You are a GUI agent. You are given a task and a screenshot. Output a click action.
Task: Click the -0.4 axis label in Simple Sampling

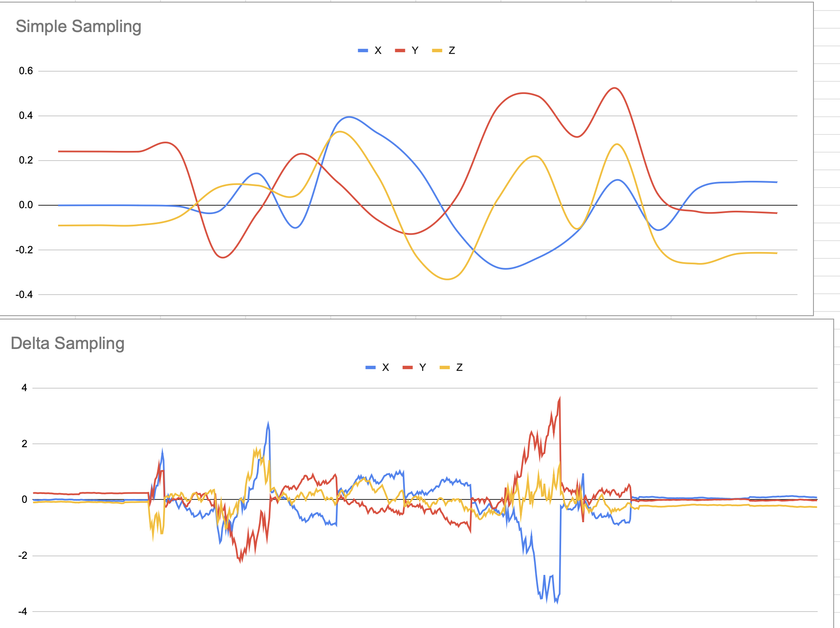pos(24,295)
